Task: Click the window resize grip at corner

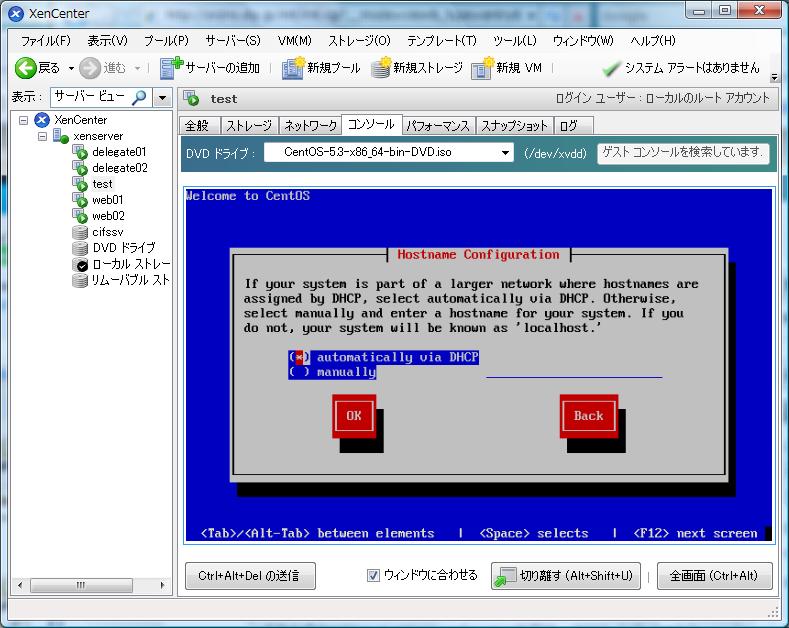Action: point(773,612)
